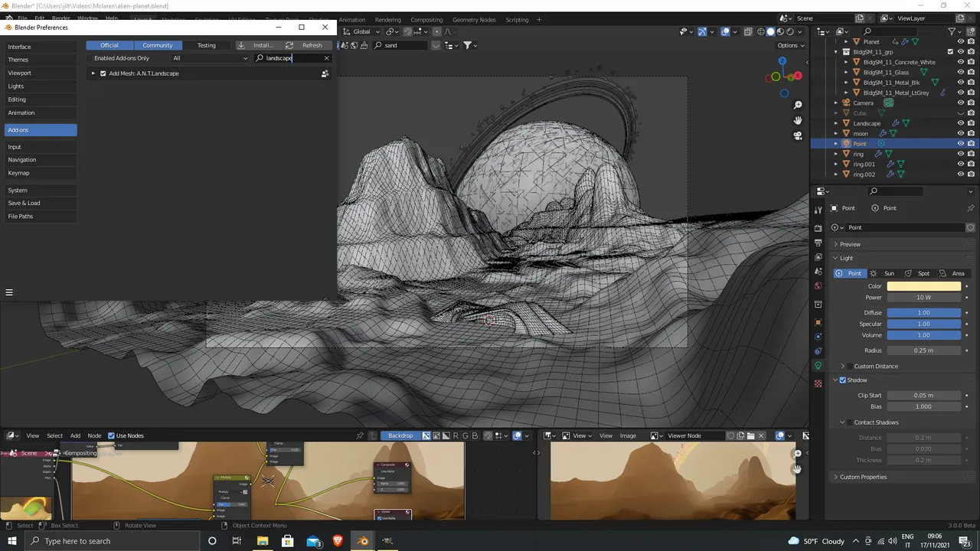Open the viewport Options dropdown
Screen dimensions: 980x551
coord(790,45)
